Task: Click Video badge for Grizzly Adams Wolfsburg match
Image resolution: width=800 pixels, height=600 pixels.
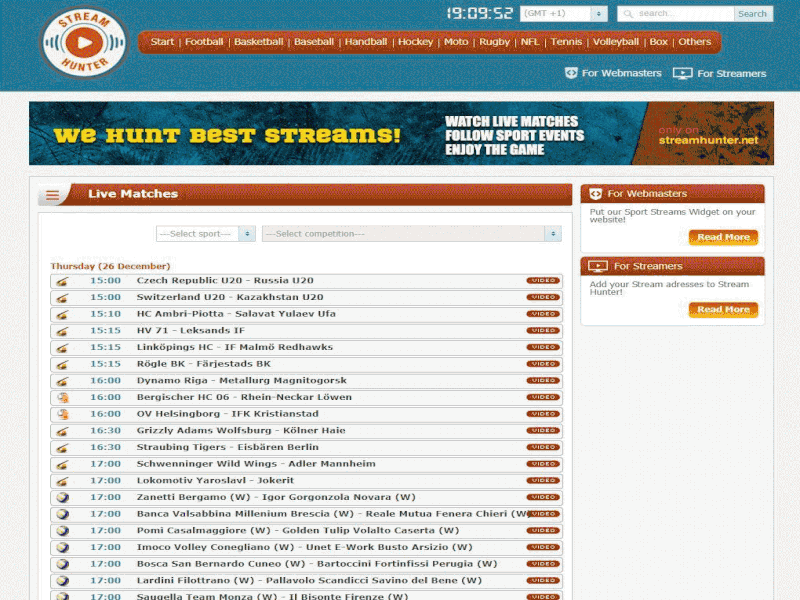Action: pos(543,431)
